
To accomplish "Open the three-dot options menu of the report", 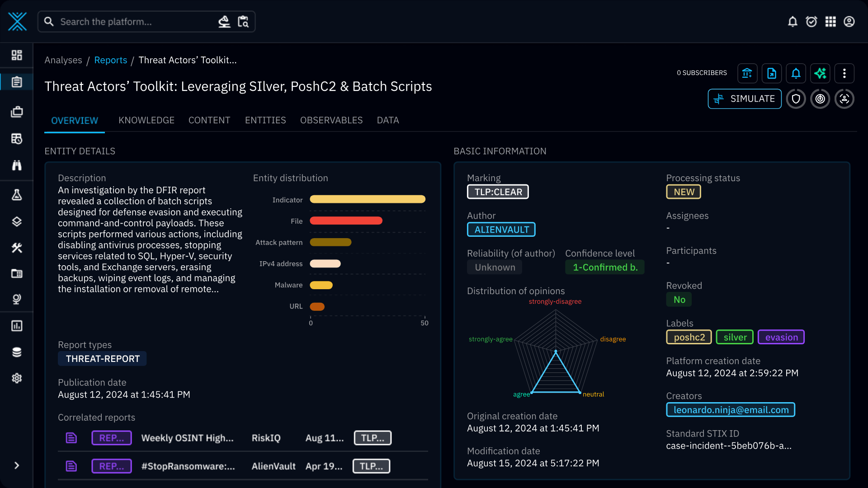I will (844, 73).
